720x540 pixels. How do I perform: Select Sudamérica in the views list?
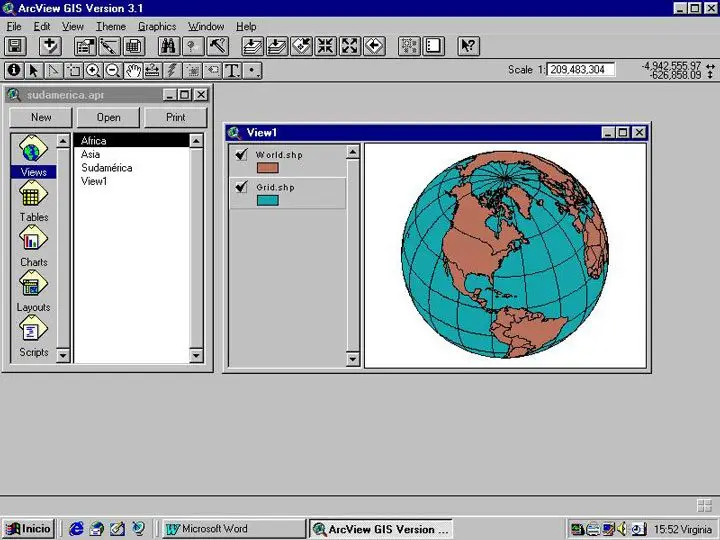pos(106,168)
